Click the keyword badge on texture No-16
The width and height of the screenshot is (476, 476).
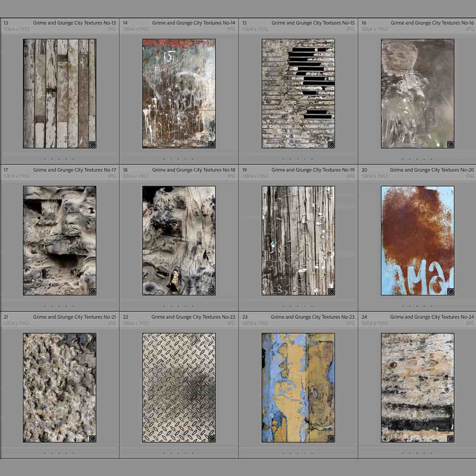tap(450, 144)
